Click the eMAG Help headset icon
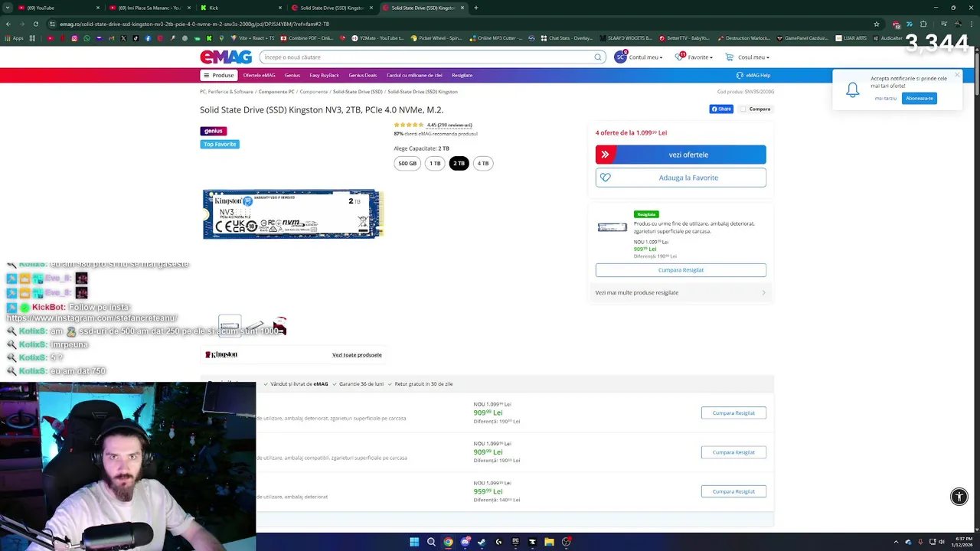The width and height of the screenshot is (980, 551). [x=740, y=76]
